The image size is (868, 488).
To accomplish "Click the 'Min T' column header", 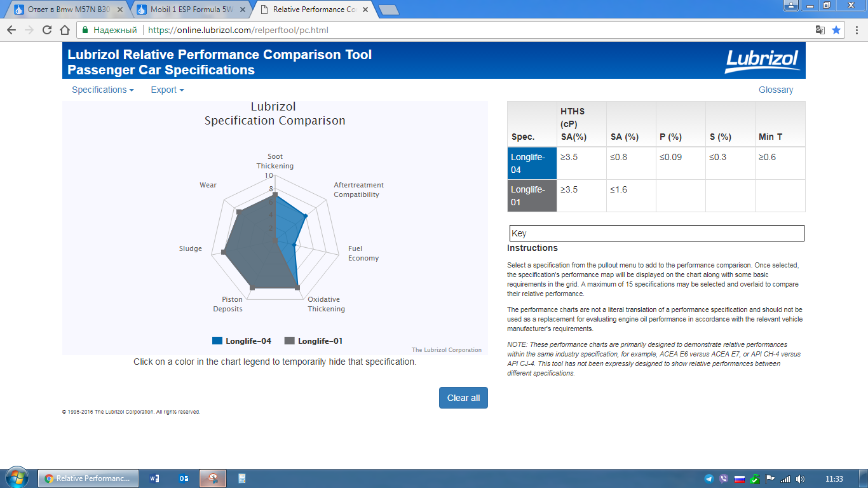I will pos(780,124).
